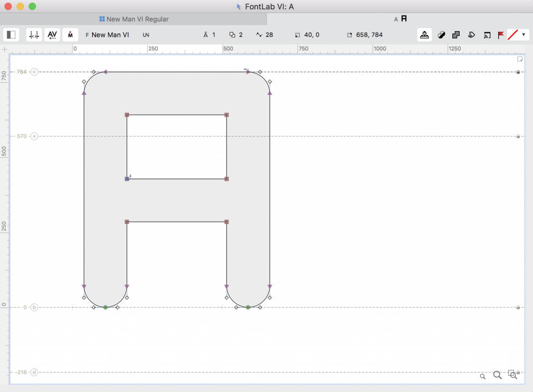Select the A glyph tab
This screenshot has height=392, width=533.
point(400,19)
